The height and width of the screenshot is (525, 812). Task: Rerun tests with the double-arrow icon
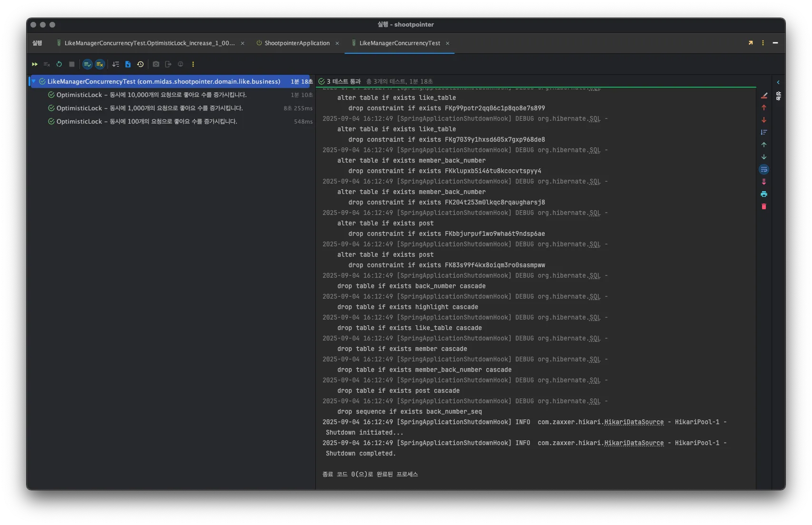coord(35,64)
